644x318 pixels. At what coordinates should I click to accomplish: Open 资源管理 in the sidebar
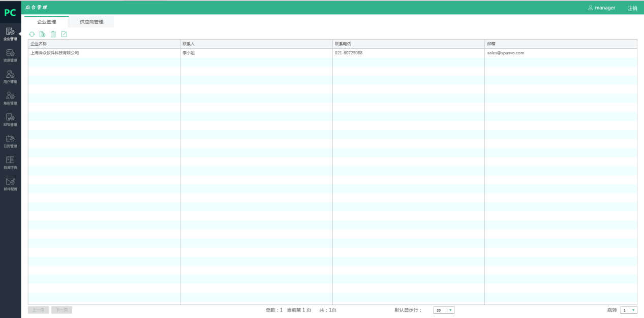pyautogui.click(x=10, y=55)
